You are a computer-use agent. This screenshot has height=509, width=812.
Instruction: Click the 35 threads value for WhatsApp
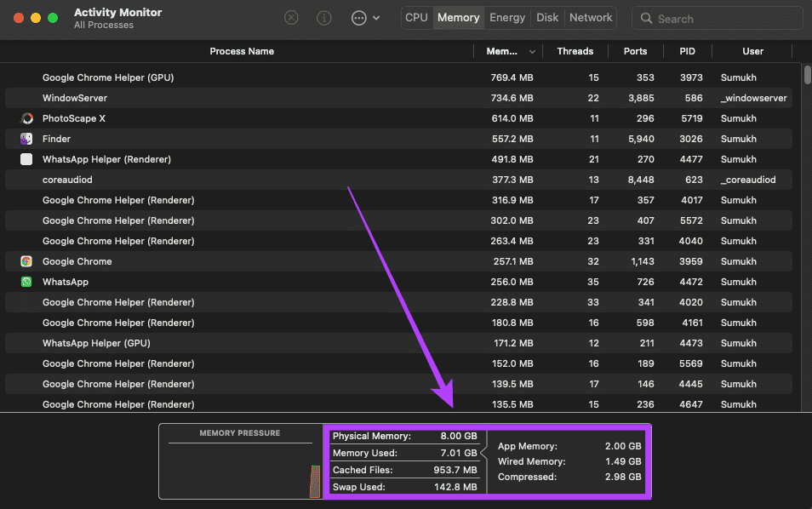[x=593, y=282]
